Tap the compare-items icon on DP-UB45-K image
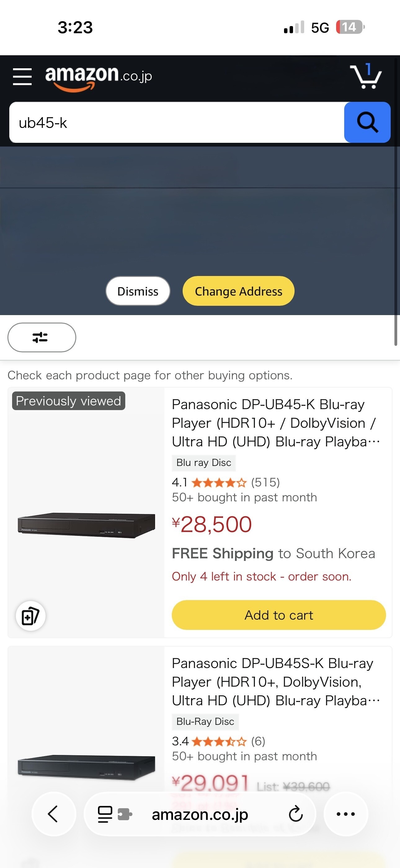Image resolution: width=400 pixels, height=868 pixels. tap(30, 616)
